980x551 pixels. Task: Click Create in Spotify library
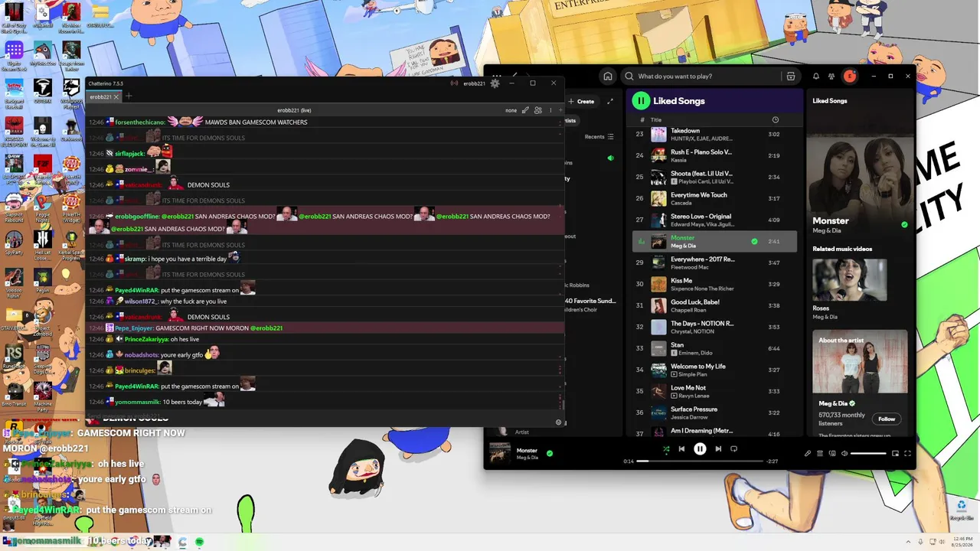click(x=582, y=101)
